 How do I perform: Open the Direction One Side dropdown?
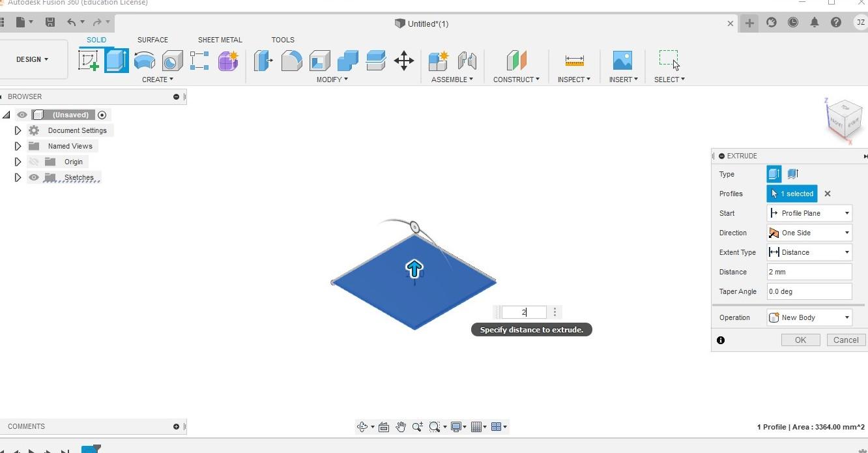pyautogui.click(x=809, y=233)
